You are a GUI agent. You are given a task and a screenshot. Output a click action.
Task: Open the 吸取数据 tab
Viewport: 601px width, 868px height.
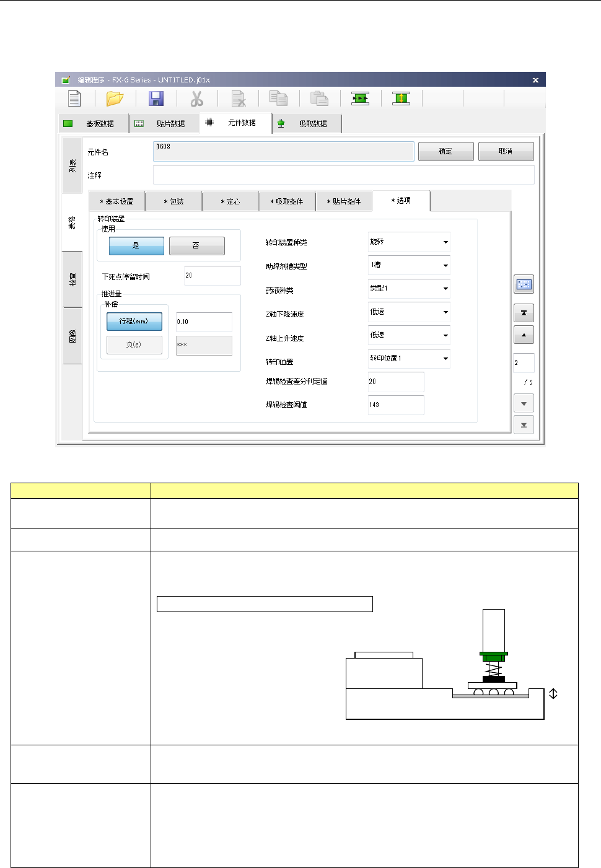click(307, 124)
